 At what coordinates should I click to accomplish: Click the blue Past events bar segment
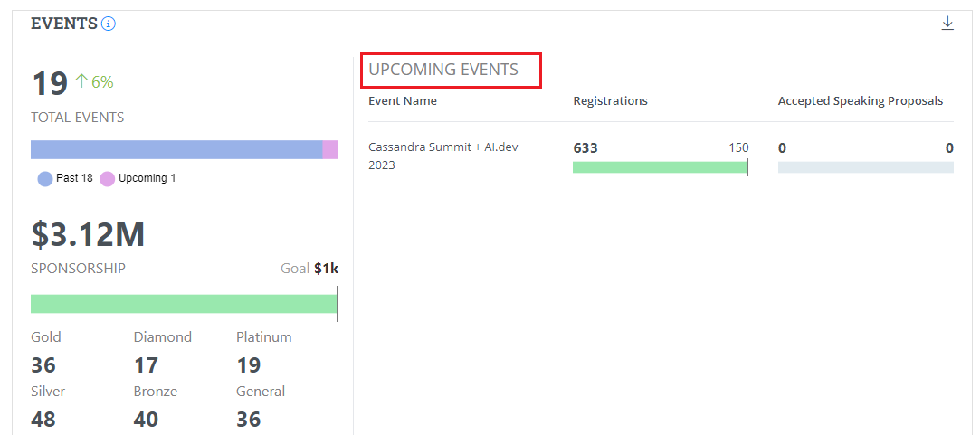coord(176,150)
